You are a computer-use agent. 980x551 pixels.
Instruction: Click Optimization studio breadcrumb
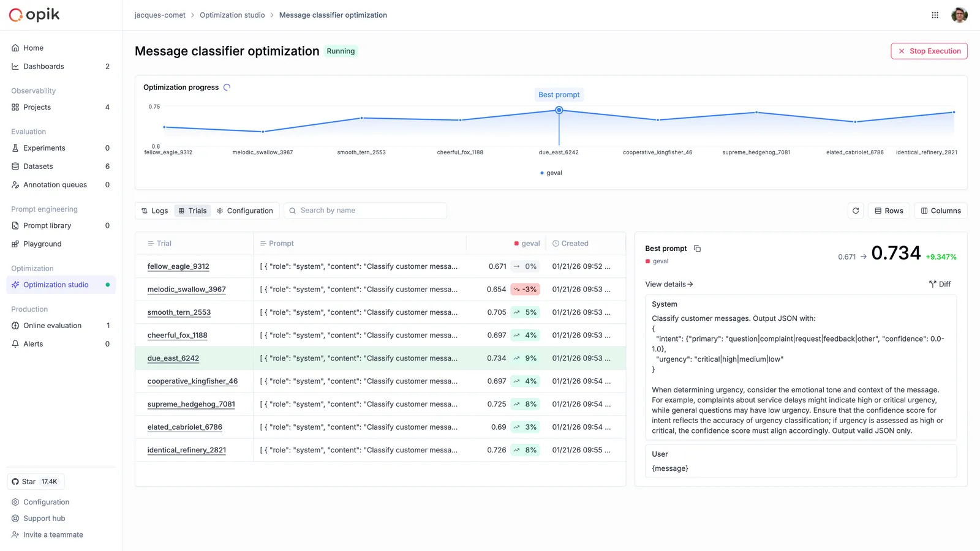[232, 15]
